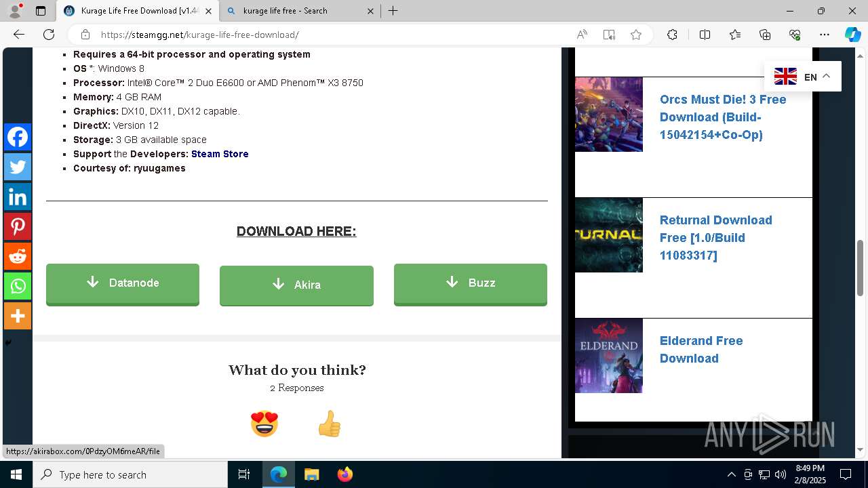
Task: Open Task View on taskbar
Action: coord(244,474)
